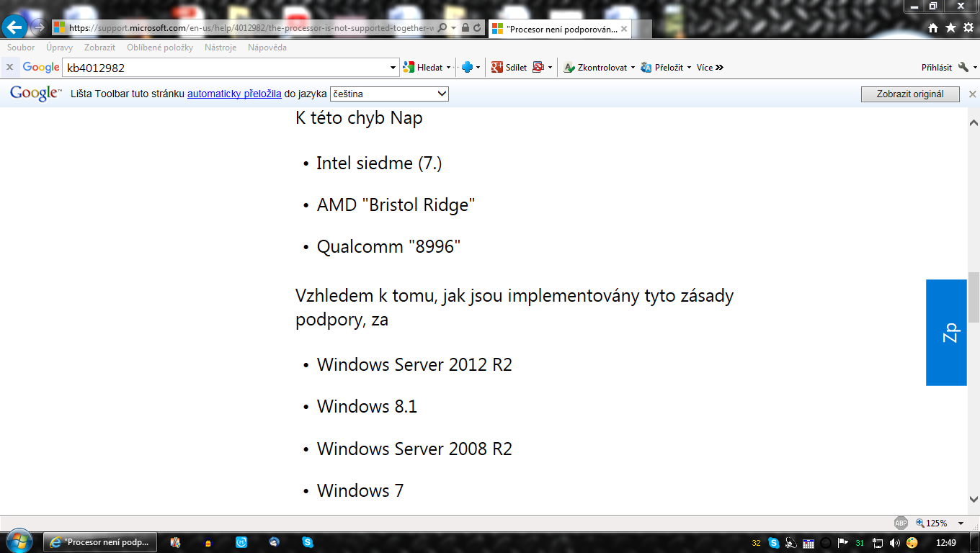Viewport: 980px width, 553px height.
Task: Expand the blue plus icon dropdown
Action: coord(478,68)
